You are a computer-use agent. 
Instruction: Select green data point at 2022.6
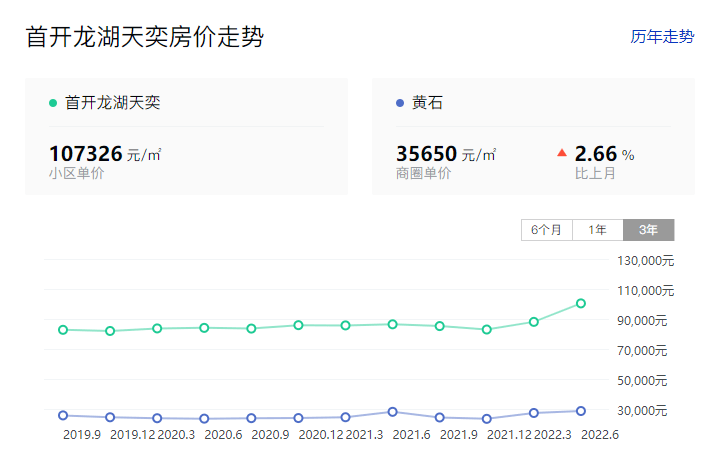[581, 304]
